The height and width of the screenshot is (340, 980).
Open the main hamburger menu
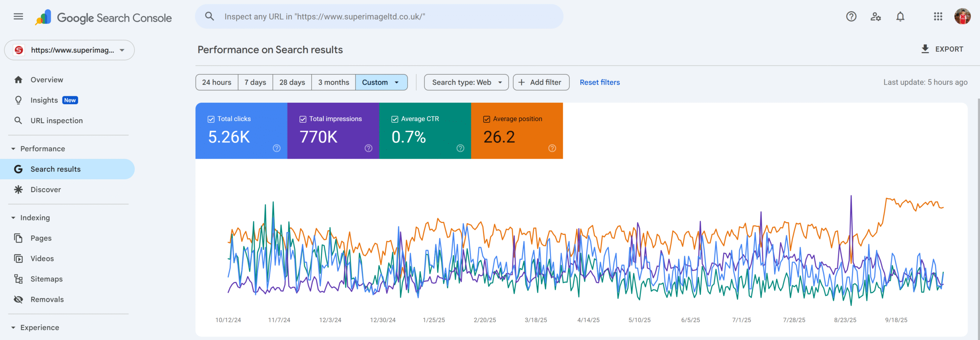click(x=18, y=16)
